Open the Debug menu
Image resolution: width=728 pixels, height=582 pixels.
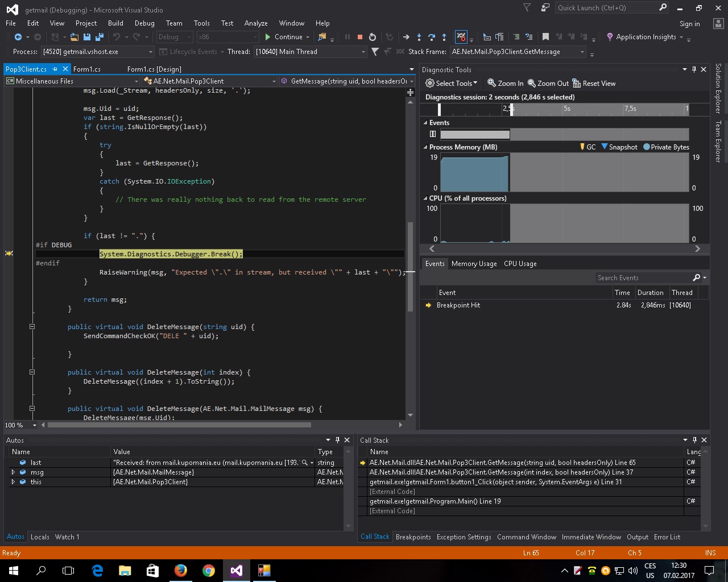pyautogui.click(x=144, y=23)
